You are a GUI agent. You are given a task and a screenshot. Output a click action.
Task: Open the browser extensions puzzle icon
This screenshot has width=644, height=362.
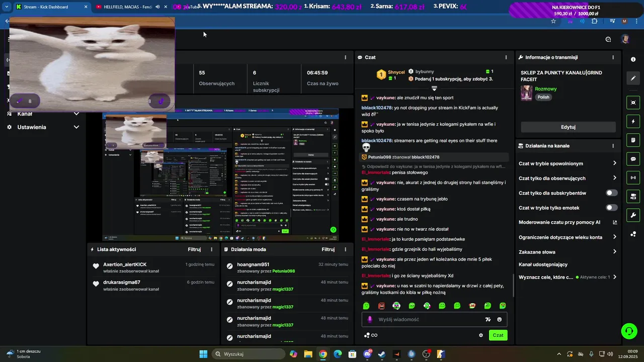coord(595,21)
